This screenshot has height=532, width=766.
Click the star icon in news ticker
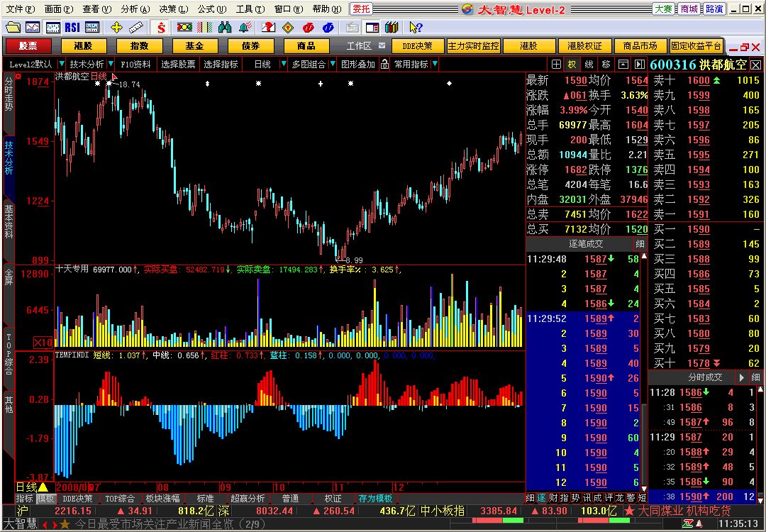65,524
